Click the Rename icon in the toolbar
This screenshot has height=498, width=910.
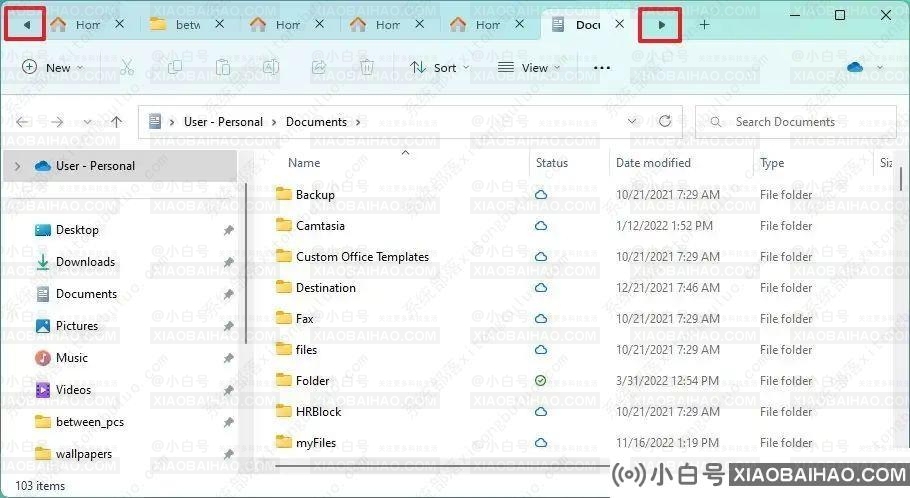tap(271, 68)
